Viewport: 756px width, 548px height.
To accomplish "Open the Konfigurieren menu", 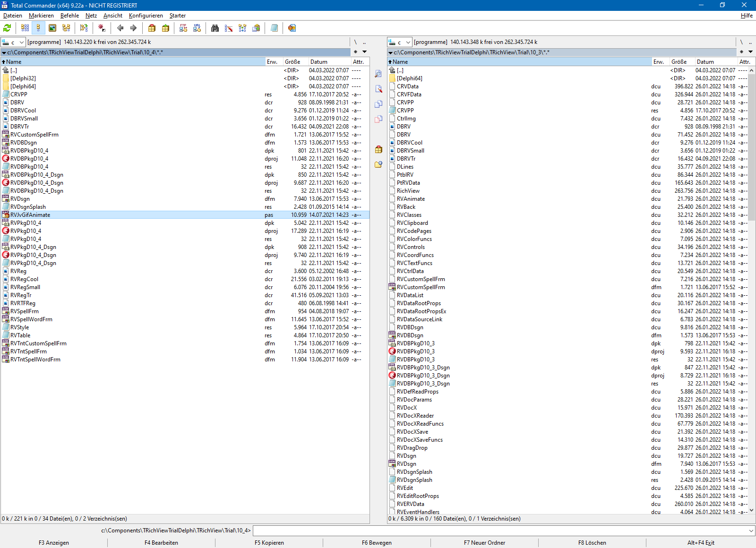I will coord(146,16).
